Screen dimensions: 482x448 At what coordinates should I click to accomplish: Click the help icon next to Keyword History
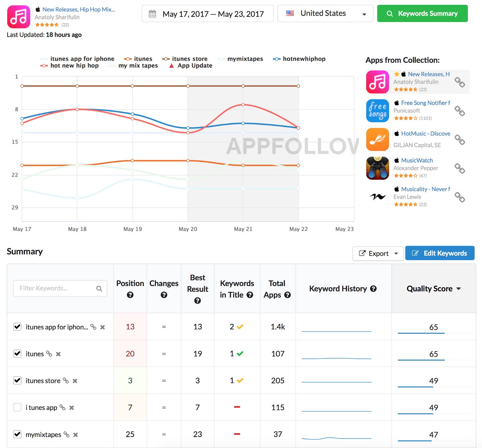373,289
